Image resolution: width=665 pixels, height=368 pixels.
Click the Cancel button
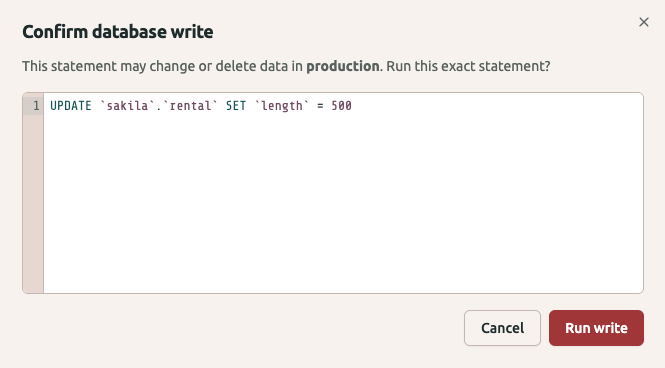[502, 328]
